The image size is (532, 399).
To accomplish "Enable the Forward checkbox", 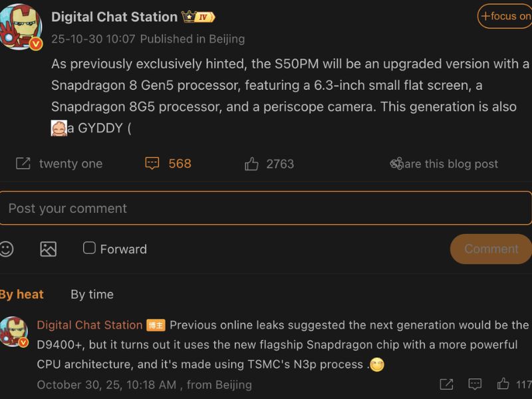I will [89, 248].
